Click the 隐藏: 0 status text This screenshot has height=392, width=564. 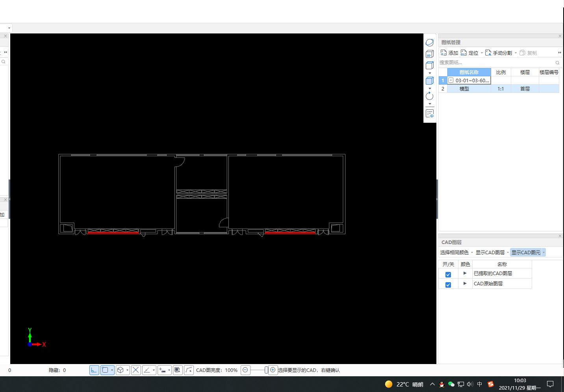(58, 370)
